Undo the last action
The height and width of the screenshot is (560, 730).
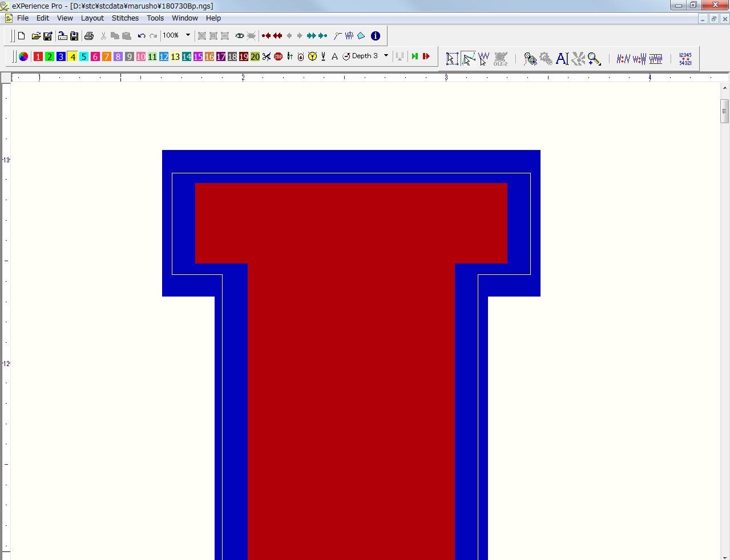point(142,36)
